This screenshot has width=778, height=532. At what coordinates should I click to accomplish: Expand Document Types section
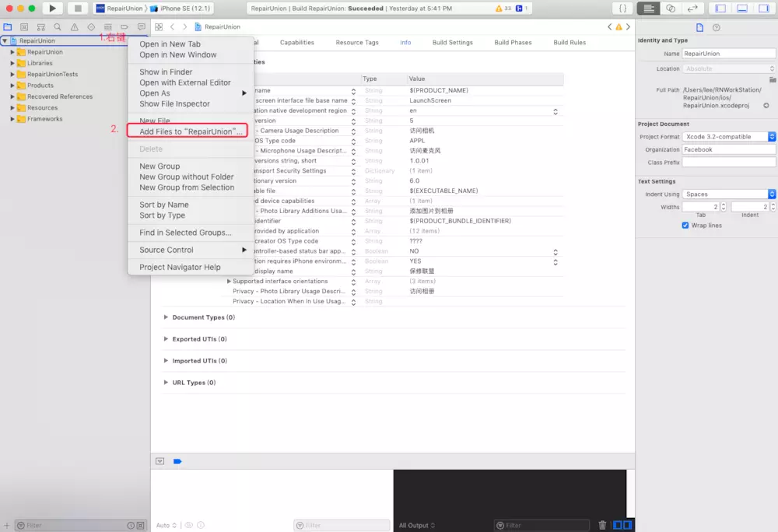[x=166, y=317]
